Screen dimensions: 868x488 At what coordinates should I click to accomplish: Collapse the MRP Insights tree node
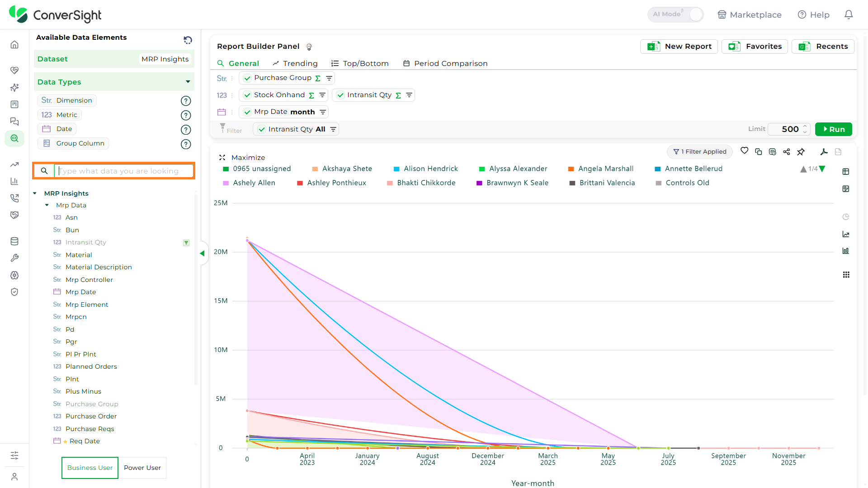(35, 193)
